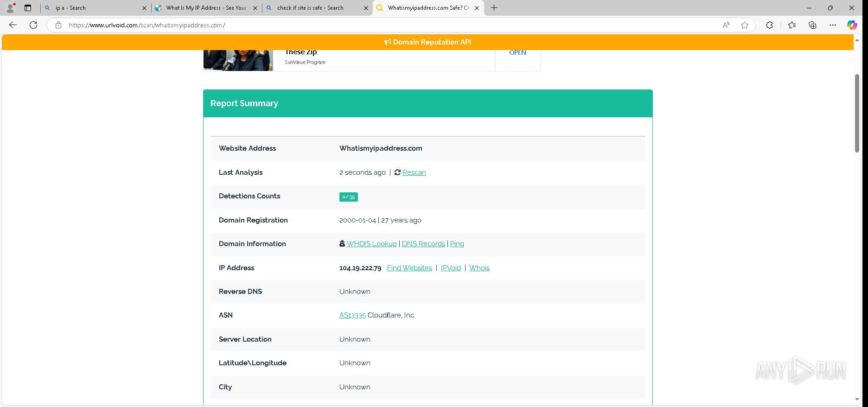This screenshot has width=868, height=407.
Task: Click the 0/35 detections badge
Action: pyautogui.click(x=348, y=197)
